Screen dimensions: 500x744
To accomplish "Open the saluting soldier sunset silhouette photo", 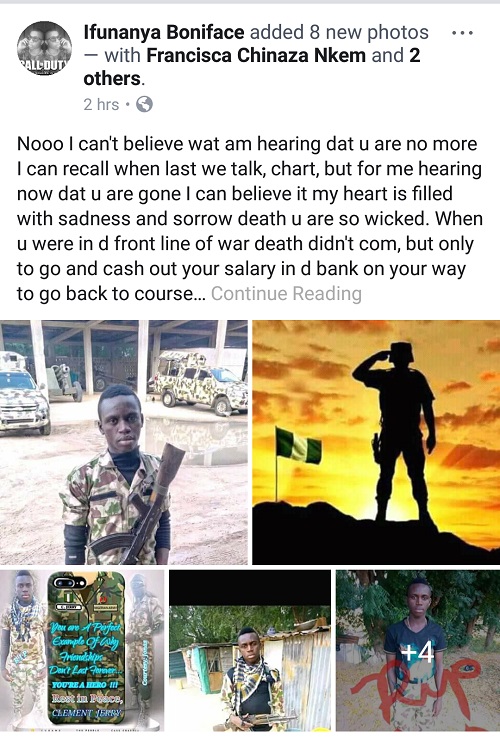I will pos(376,442).
